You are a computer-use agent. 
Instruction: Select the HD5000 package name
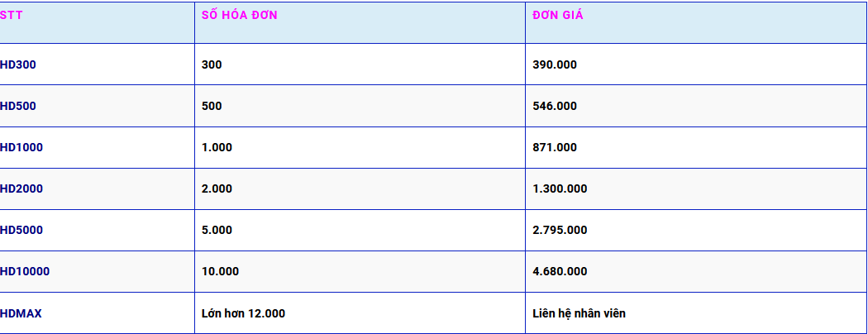[x=21, y=230]
